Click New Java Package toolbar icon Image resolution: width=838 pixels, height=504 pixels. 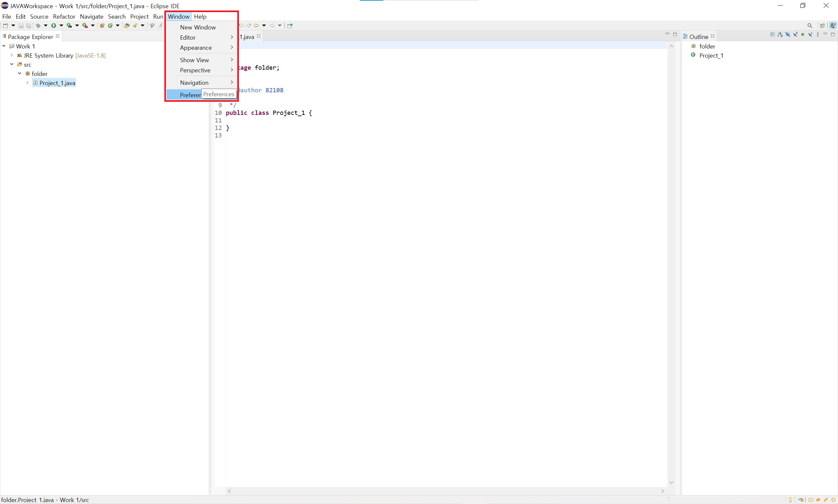[102, 26]
